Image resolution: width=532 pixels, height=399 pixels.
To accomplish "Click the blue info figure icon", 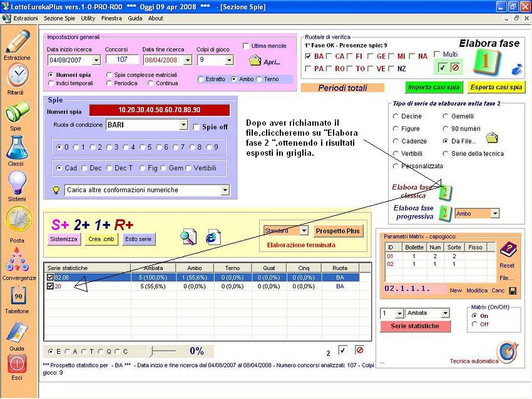I will 517,69.
